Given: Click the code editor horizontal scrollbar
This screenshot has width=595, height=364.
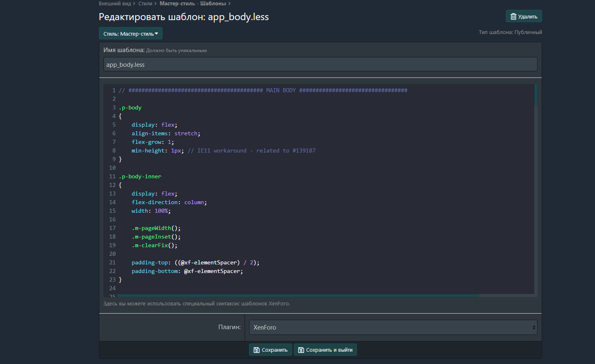Looking at the screenshot, I should pyautogui.click(x=297, y=295).
